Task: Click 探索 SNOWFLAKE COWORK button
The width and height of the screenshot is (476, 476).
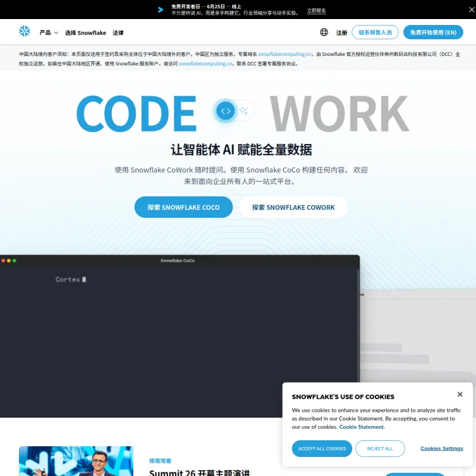Action: pyautogui.click(x=293, y=207)
